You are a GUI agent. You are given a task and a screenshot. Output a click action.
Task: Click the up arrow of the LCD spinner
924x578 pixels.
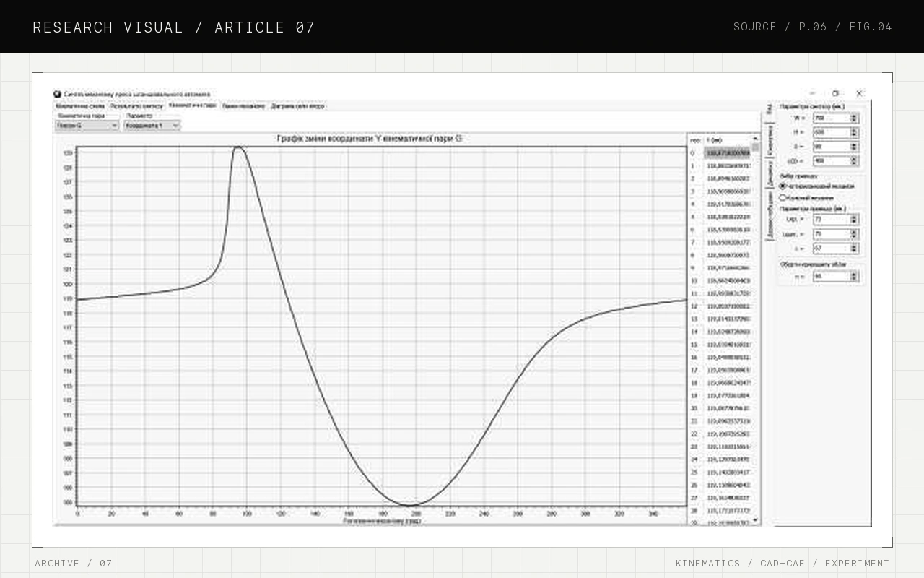point(854,159)
